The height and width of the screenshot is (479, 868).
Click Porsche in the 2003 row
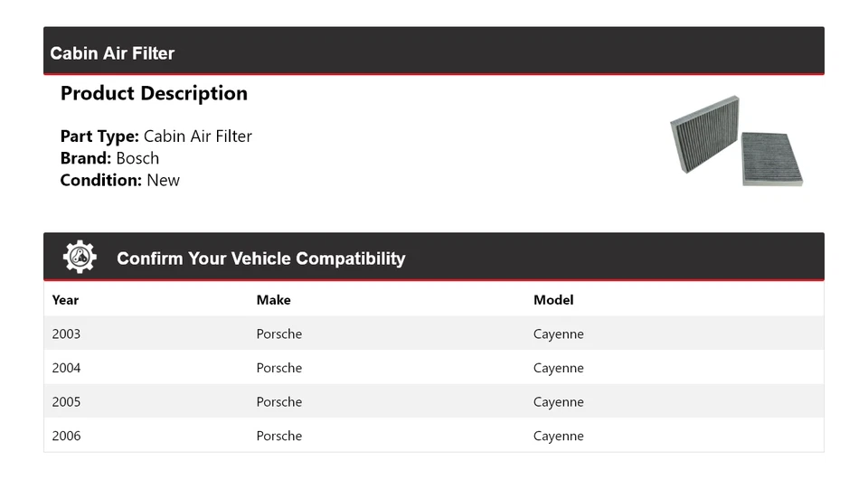pyautogui.click(x=278, y=334)
